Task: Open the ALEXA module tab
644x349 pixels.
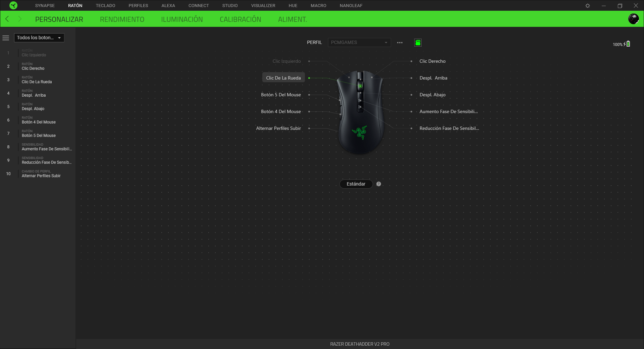Action: [168, 6]
